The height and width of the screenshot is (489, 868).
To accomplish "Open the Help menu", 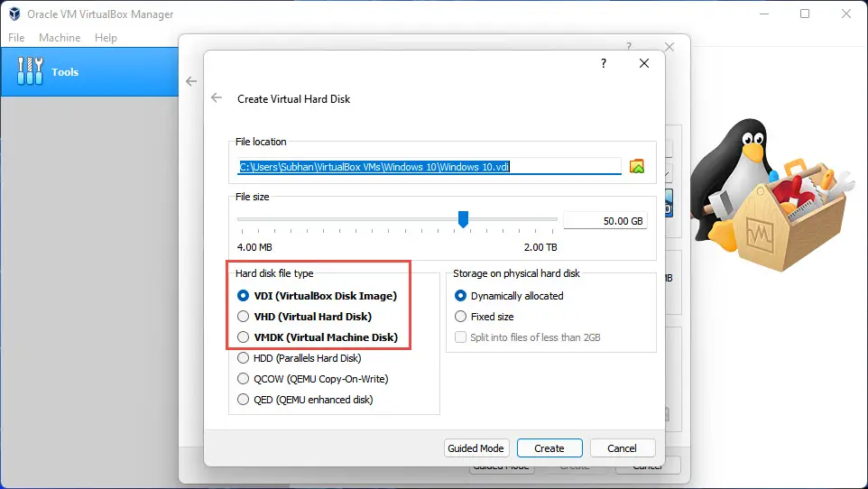I will [x=106, y=38].
